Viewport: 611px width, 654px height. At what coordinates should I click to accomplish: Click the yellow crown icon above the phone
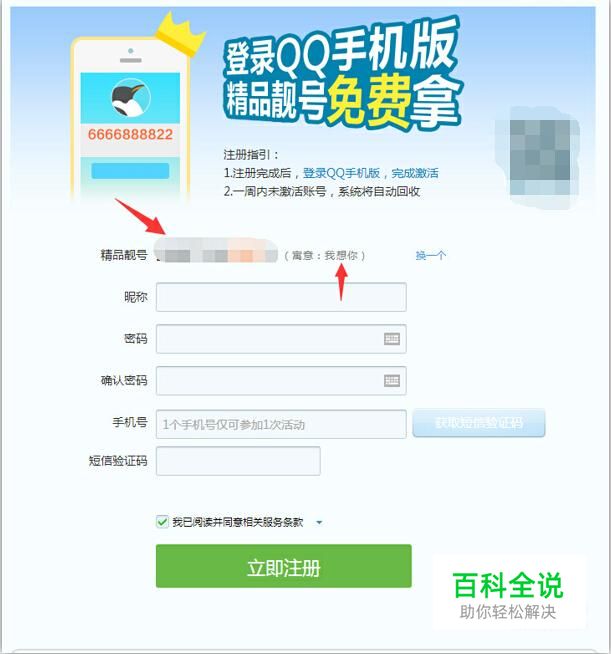pyautogui.click(x=180, y=35)
